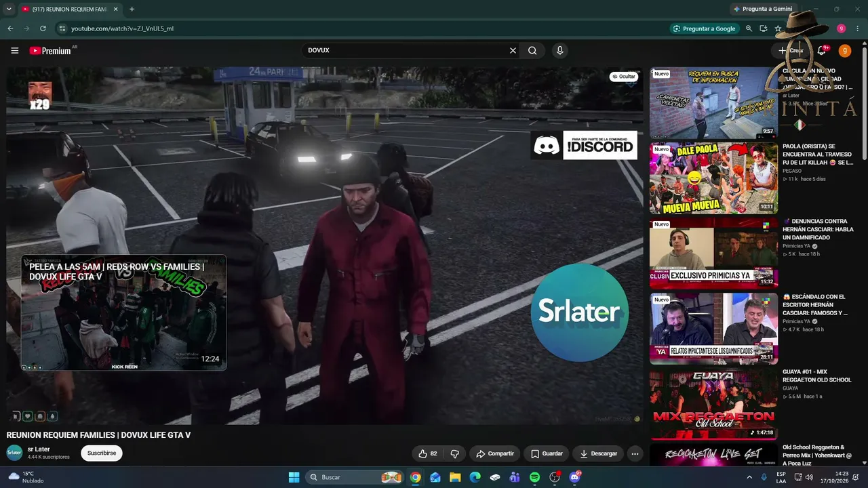Clear the DOVUX search text

coord(513,50)
